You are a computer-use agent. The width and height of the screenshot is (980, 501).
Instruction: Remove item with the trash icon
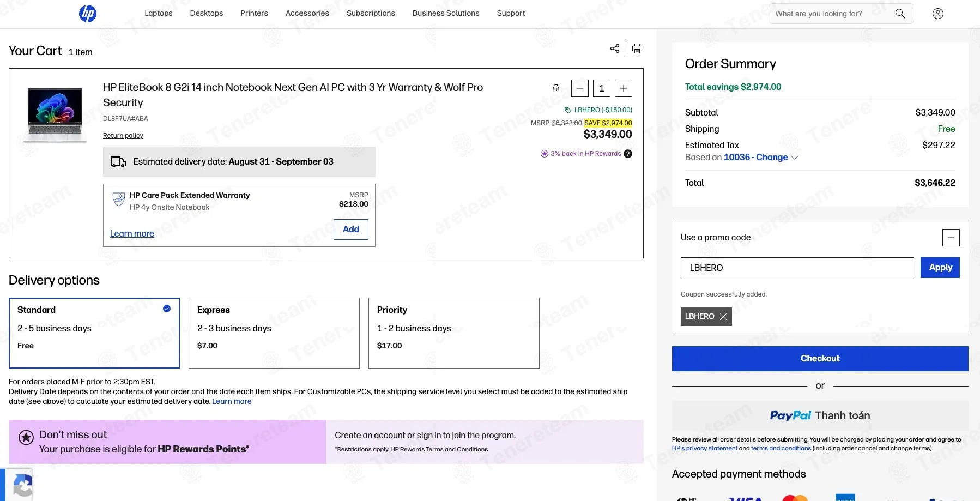(x=556, y=88)
